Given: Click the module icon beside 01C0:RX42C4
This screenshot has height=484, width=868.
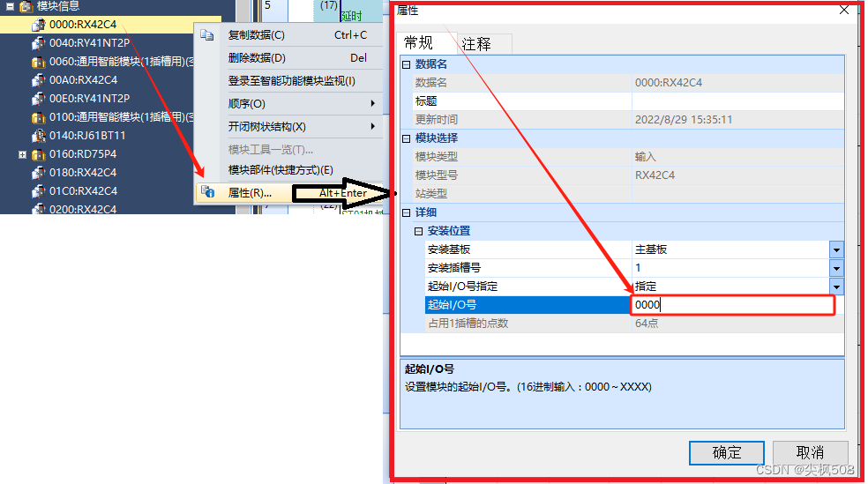Looking at the screenshot, I should coord(38,191).
